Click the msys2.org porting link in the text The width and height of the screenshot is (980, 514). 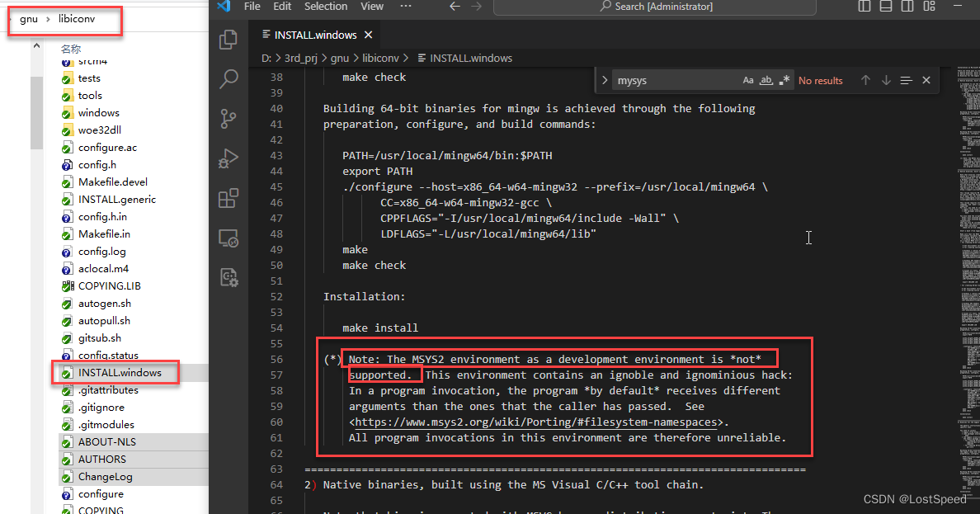tap(536, 422)
